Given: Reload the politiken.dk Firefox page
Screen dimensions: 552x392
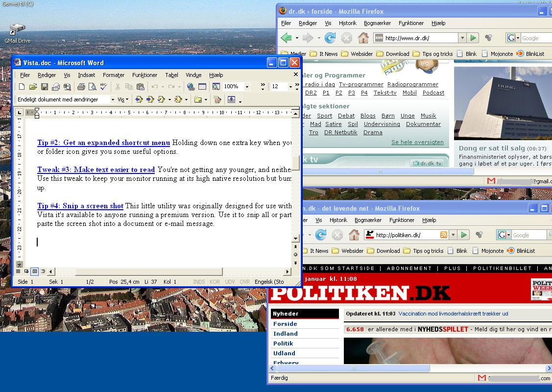Looking at the screenshot, I should pos(321,235).
